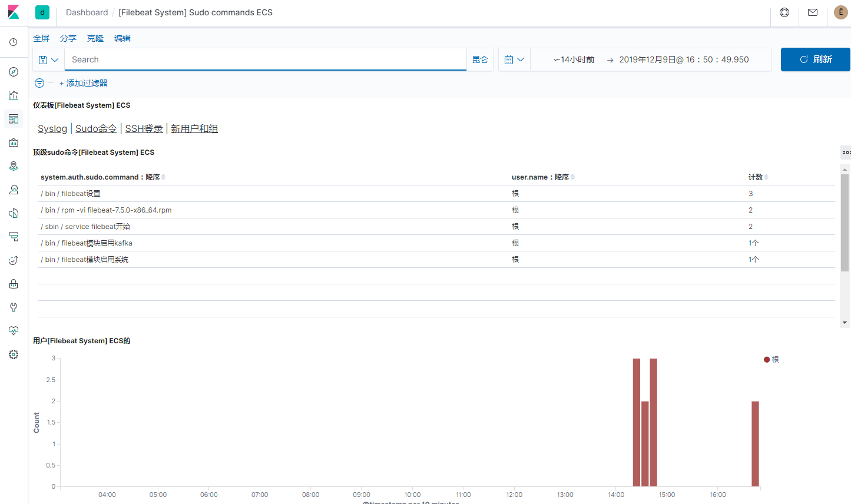Open Visualize chart icon in sidebar
The height and width of the screenshot is (504, 851).
coord(14,95)
